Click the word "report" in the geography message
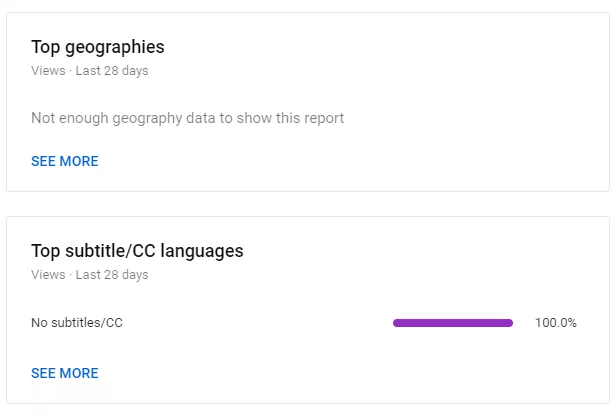Image resolution: width=615 pixels, height=418 pixels. [x=322, y=118]
